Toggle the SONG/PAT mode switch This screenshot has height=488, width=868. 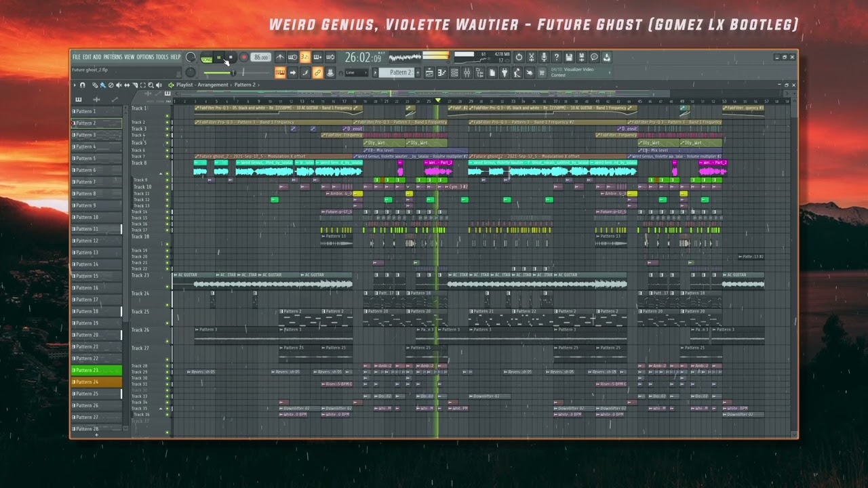[207, 57]
